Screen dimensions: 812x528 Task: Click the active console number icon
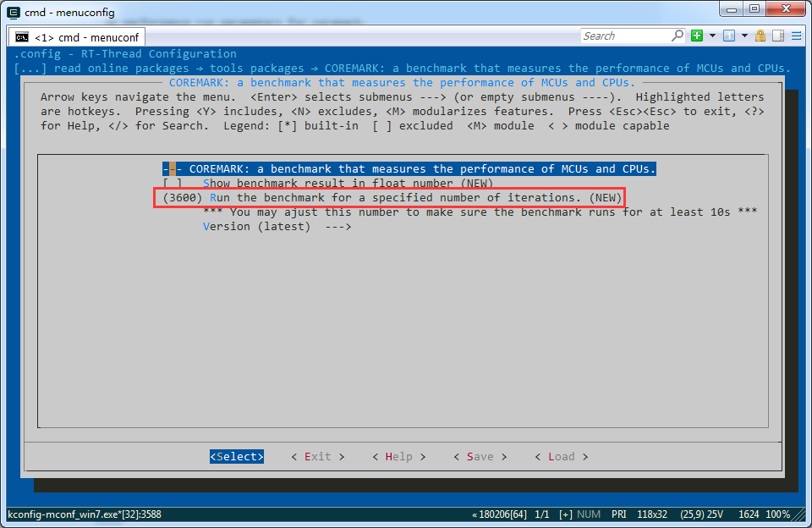[x=731, y=36]
